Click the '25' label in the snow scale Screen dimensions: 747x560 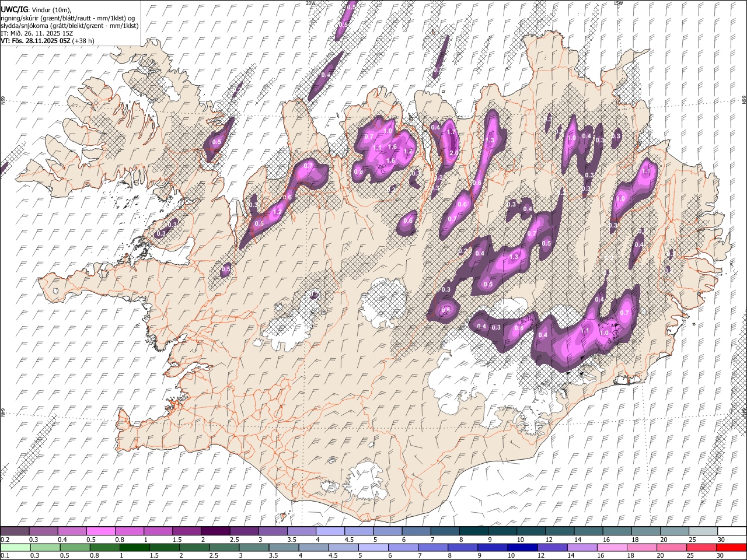[692, 540]
